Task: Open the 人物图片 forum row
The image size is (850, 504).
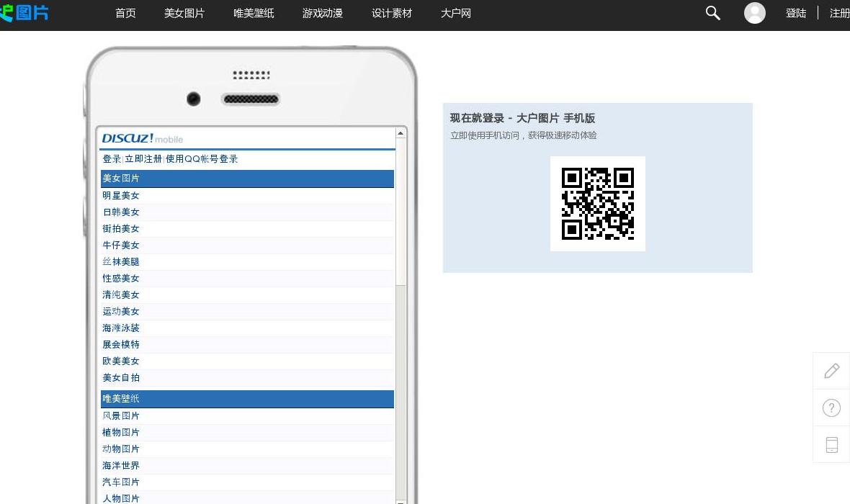Action: click(247, 498)
